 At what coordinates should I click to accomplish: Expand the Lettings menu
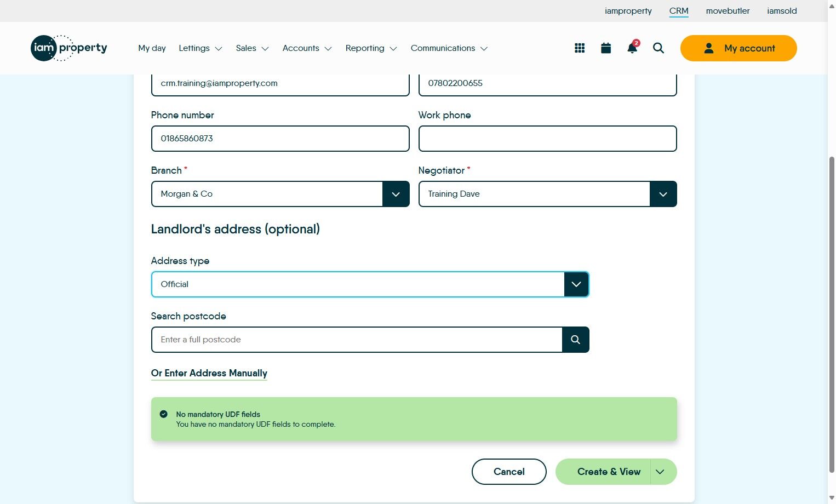click(x=200, y=48)
